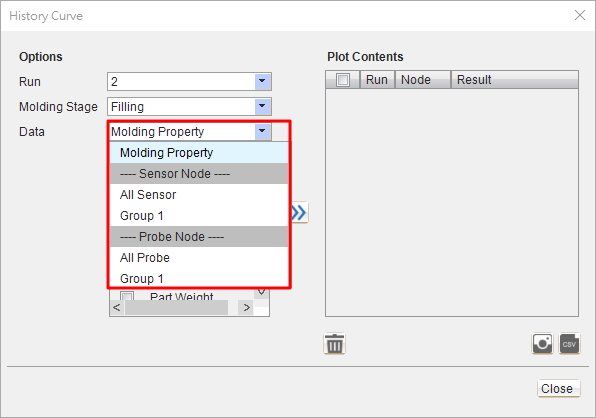Add selection with double arrow button
This screenshot has width=596, height=418.
coord(300,212)
